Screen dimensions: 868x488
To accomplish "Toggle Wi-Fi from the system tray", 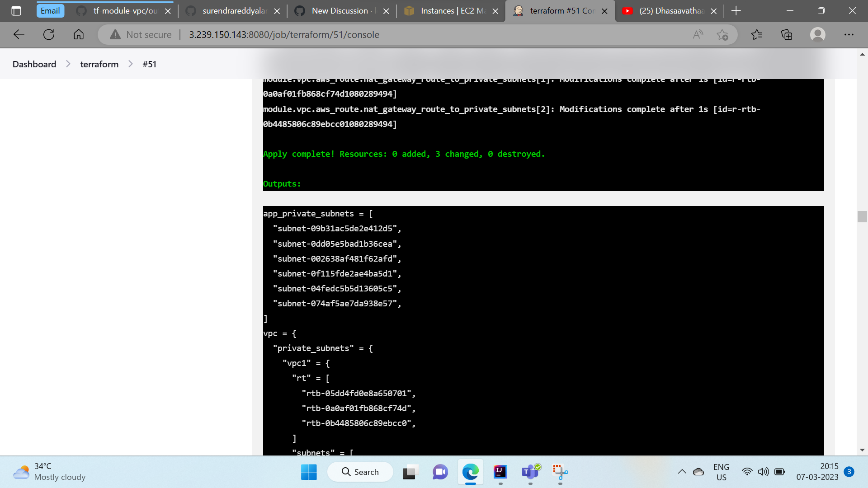I will click(747, 472).
